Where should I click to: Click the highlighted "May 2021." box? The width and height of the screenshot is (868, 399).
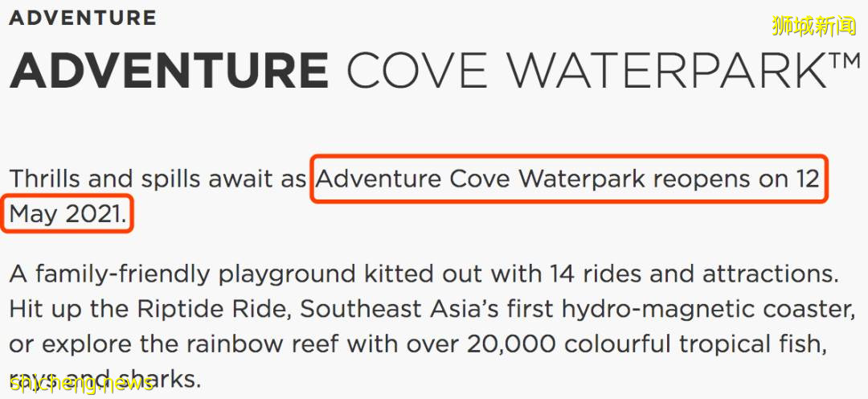point(69,215)
